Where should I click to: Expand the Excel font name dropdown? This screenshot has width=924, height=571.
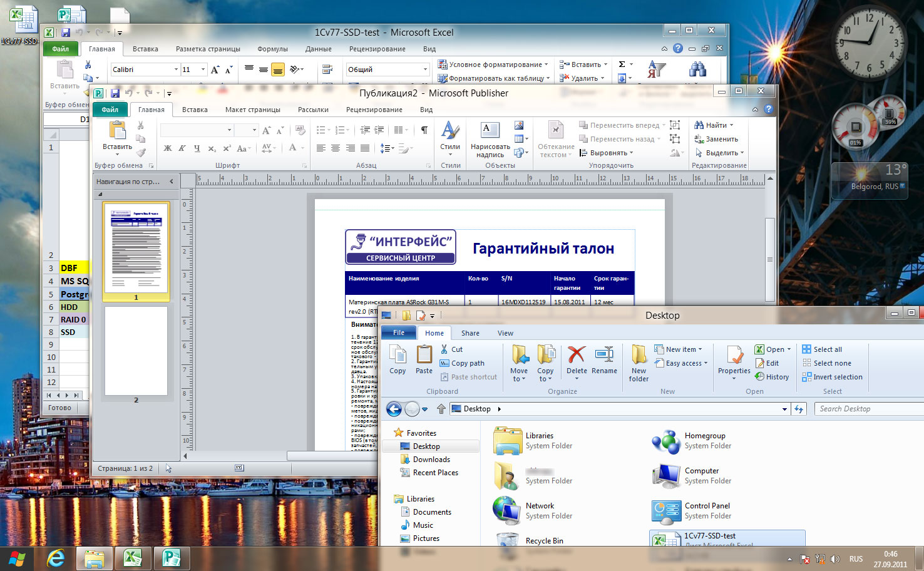pos(176,69)
